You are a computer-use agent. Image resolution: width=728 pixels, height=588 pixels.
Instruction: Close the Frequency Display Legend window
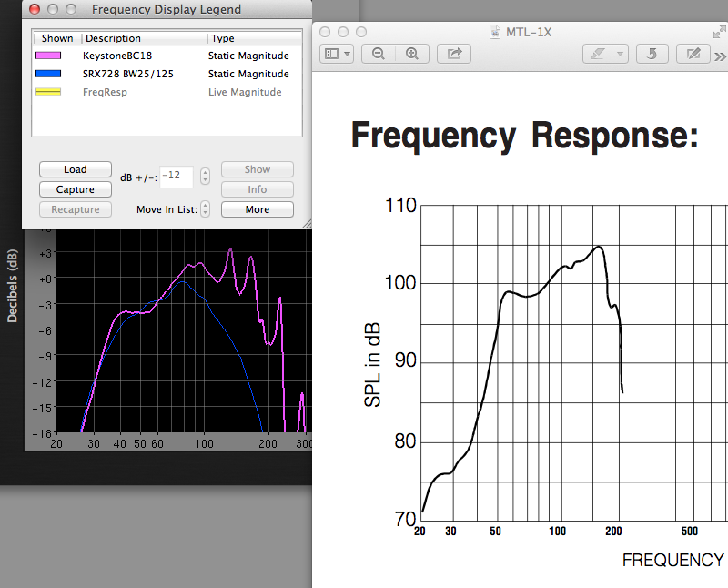(x=35, y=9)
